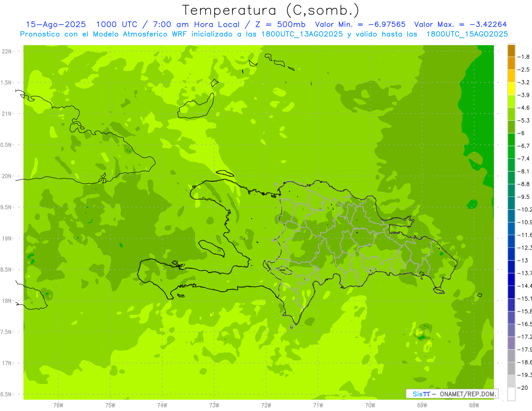Click the '-5.3' color bar label

click(x=524, y=120)
